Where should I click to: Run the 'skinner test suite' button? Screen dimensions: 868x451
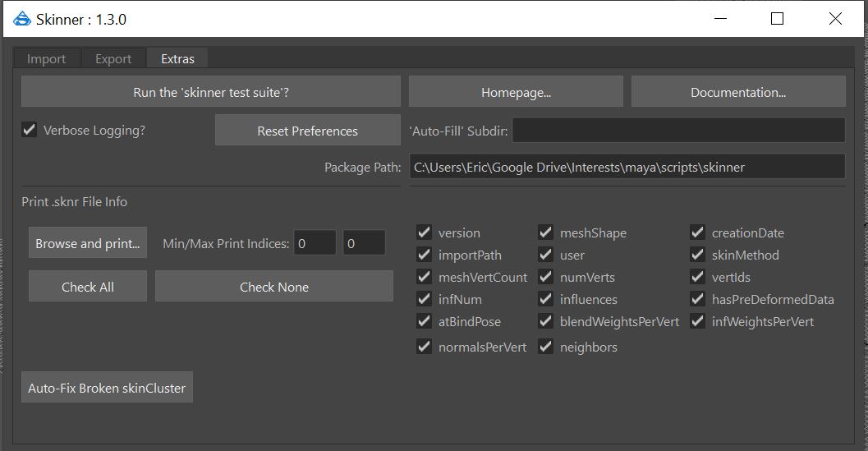point(211,92)
